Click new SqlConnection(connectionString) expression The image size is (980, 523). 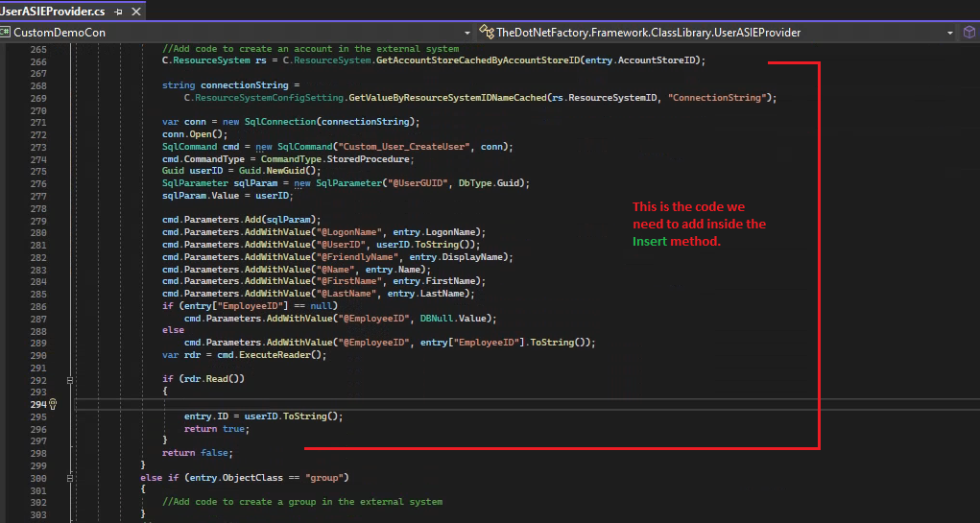[318, 123]
